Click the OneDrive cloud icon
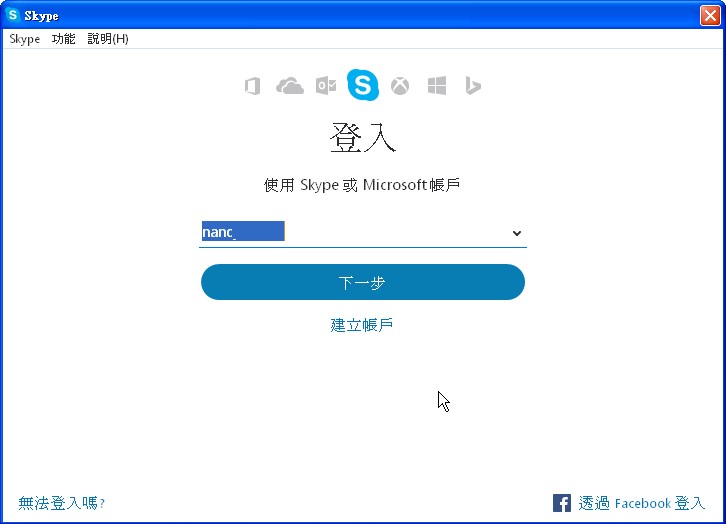This screenshot has width=726, height=524. point(289,86)
